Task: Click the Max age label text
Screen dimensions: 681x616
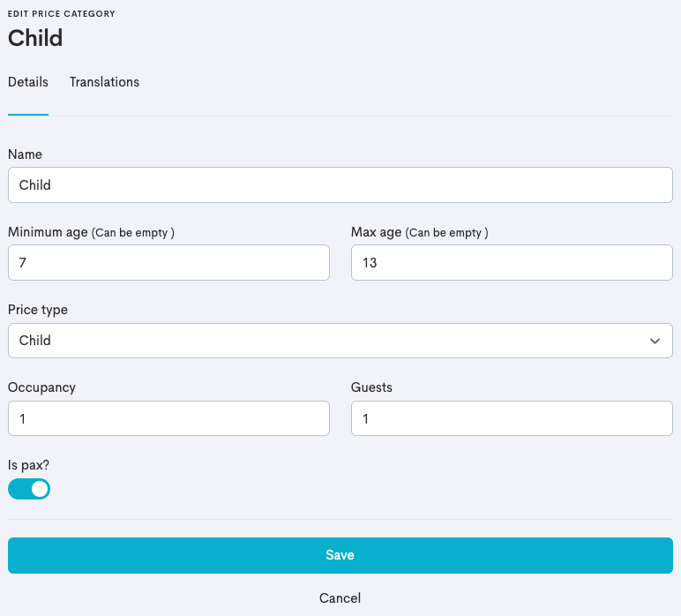Action: tap(376, 232)
